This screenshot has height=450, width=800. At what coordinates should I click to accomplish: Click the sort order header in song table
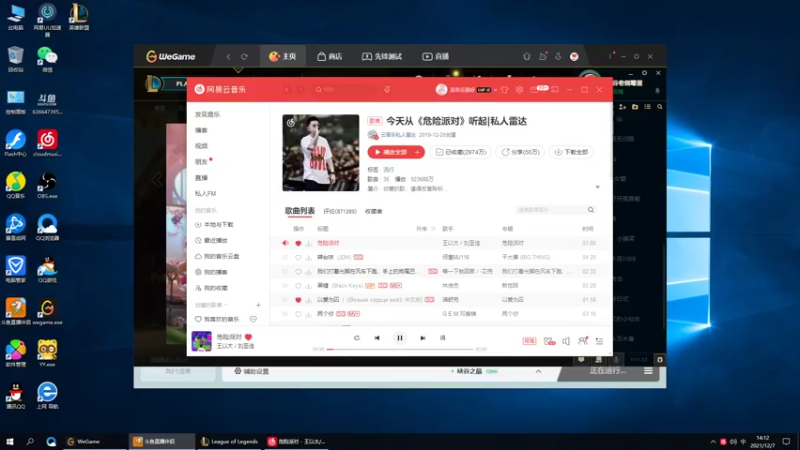[x=424, y=229]
